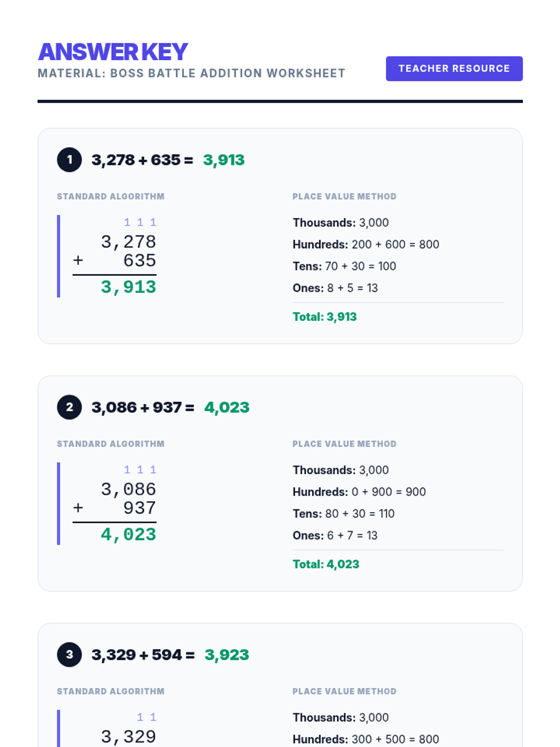Click Standard Algorithm label in problem 1
The width and height of the screenshot is (560, 747).
point(111,197)
